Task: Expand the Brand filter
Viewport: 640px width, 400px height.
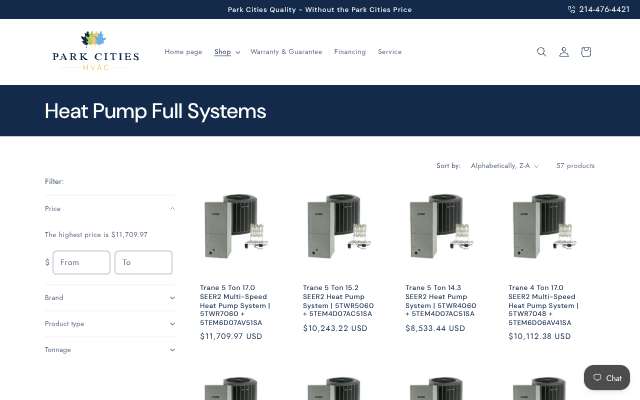Action: tap(110, 298)
